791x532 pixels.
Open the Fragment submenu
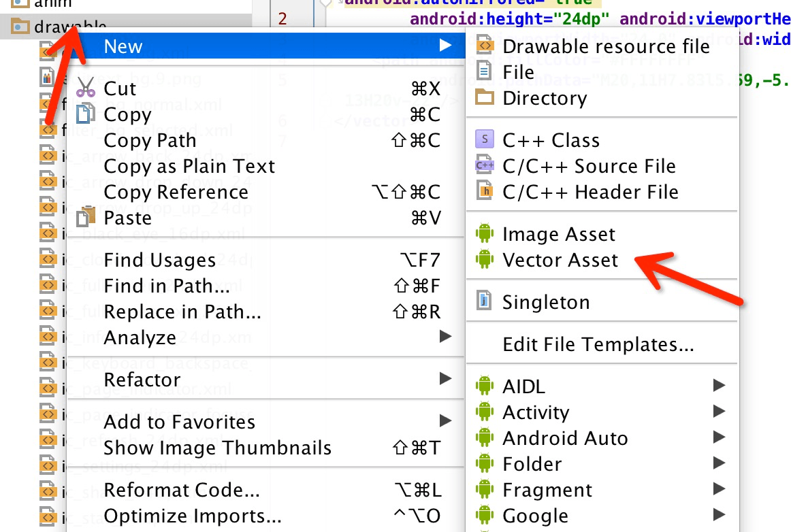pos(603,490)
